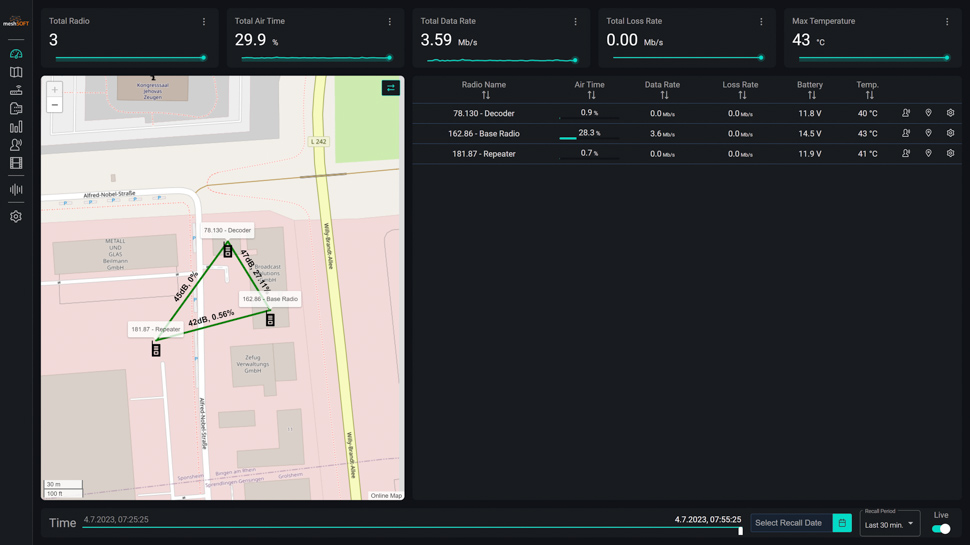Image resolution: width=970 pixels, height=545 pixels.
Task: Click the map swap layers button
Action: tap(390, 88)
